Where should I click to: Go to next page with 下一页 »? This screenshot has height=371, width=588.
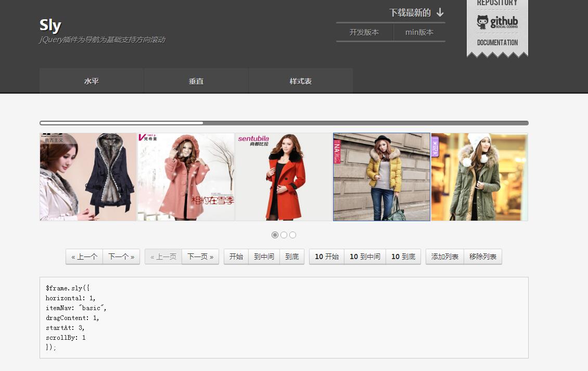click(x=200, y=257)
